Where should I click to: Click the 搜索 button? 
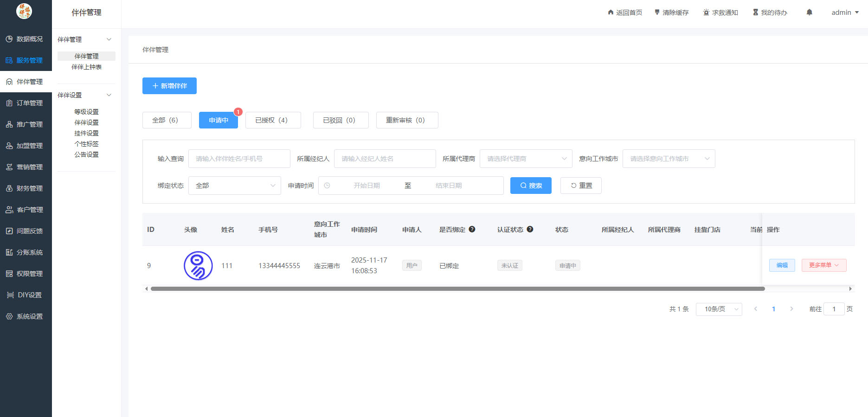point(531,186)
